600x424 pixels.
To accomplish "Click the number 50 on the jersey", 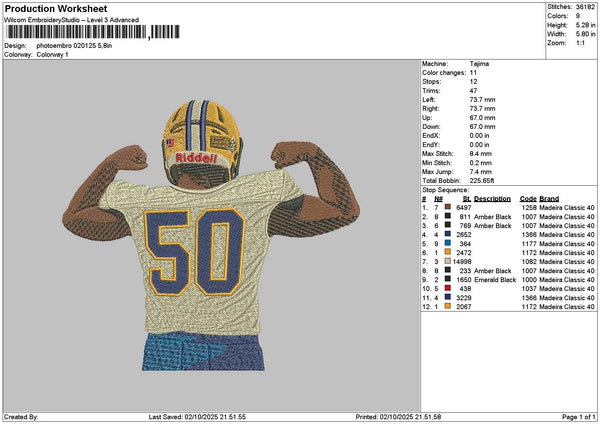I will pyautogui.click(x=194, y=252).
